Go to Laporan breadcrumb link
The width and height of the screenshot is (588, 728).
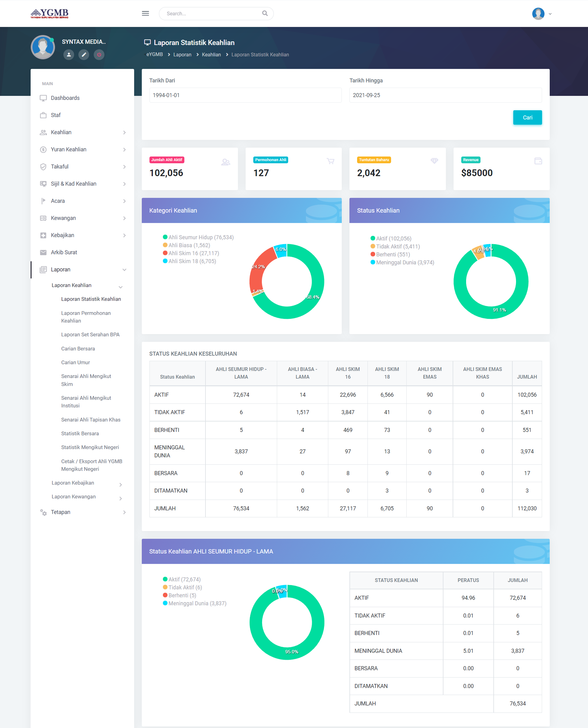tap(182, 55)
